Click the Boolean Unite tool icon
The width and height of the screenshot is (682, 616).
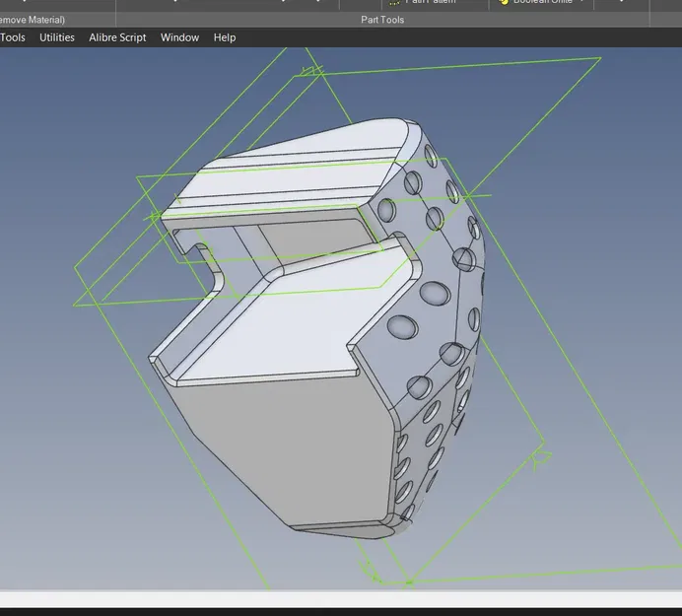[503, 3]
